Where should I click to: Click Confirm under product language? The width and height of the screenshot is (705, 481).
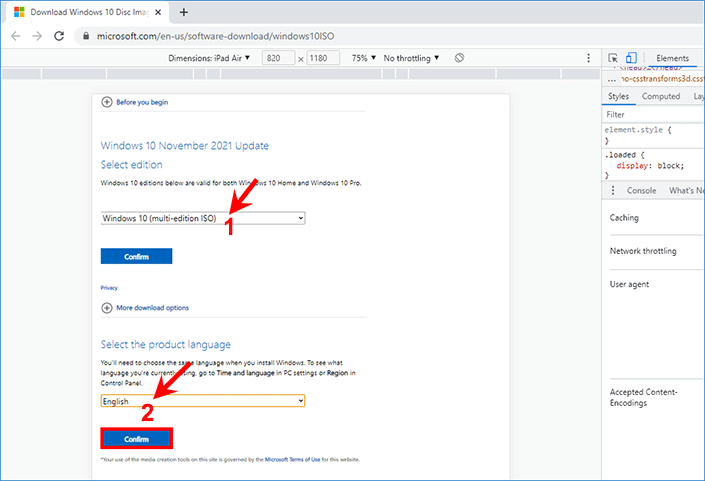(x=137, y=439)
